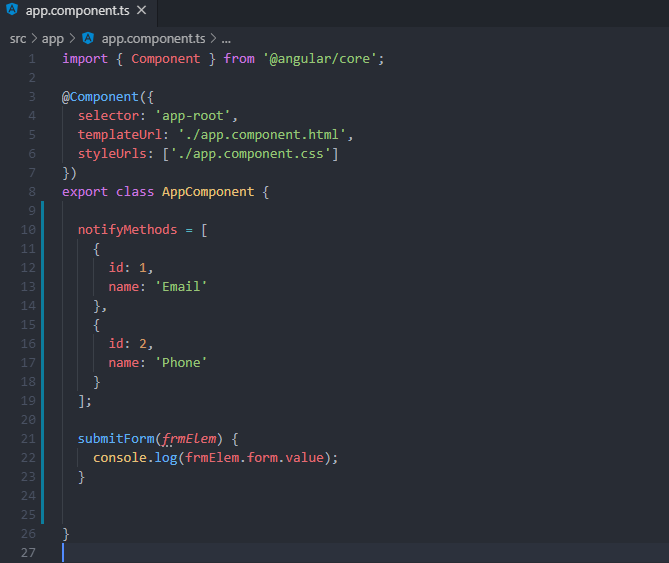Click the 'app-root' string value
This screenshot has width=669, height=563.
(192, 116)
